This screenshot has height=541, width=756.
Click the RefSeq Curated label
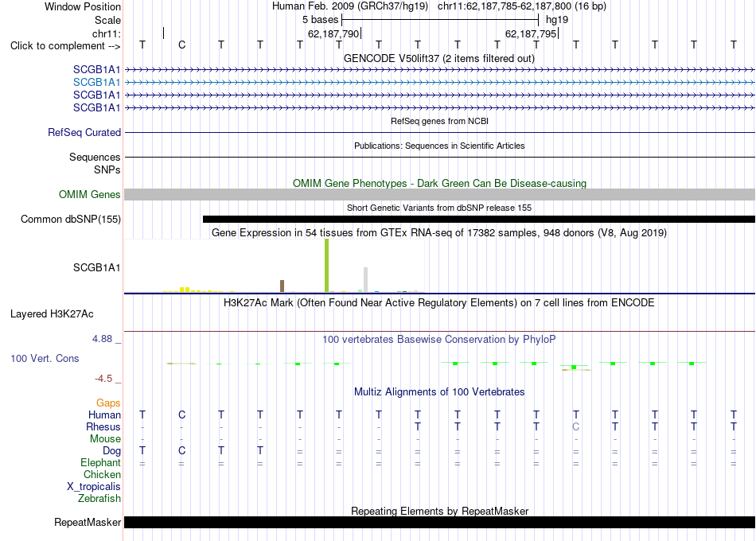pos(84,132)
